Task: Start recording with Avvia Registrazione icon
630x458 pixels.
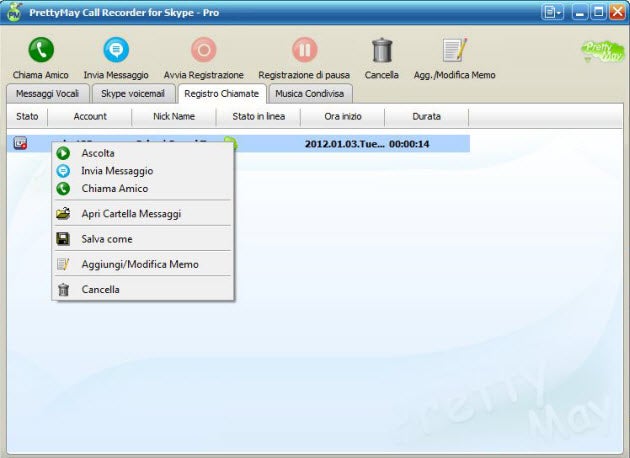Action: pyautogui.click(x=204, y=50)
